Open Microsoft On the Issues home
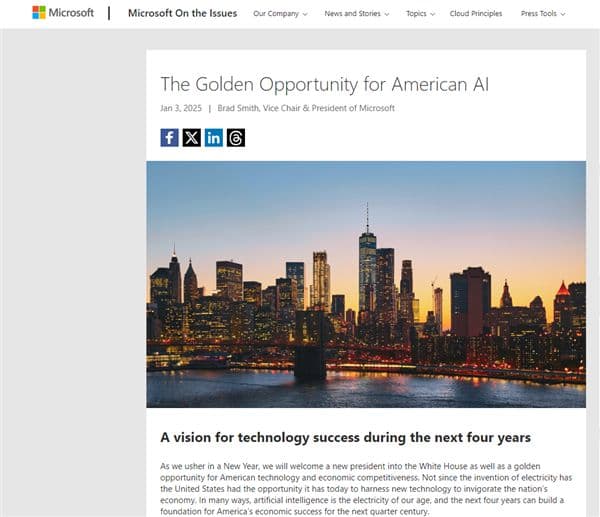The height and width of the screenshot is (517, 600). point(181,14)
